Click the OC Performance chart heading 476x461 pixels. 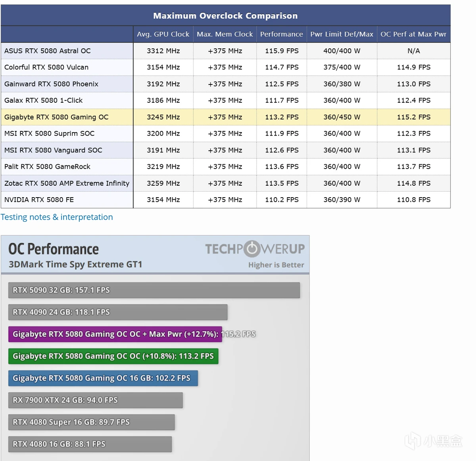(54, 249)
